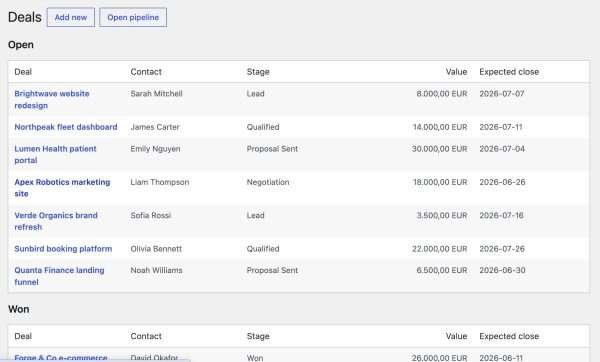This screenshot has height=362, width=600.
Task: Click expected close date 2026-07-26
Action: point(502,249)
